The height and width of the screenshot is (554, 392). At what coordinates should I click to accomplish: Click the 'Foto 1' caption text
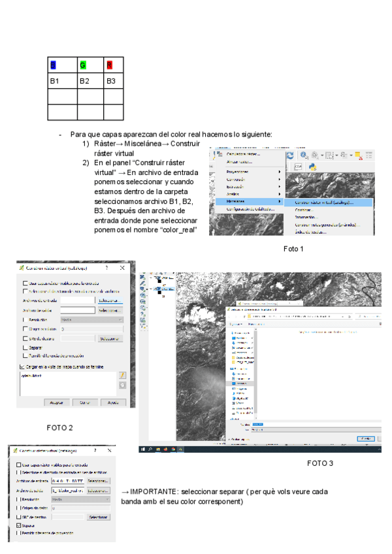(293, 249)
